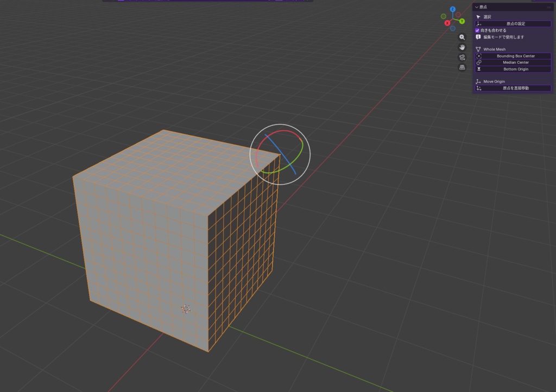The width and height of the screenshot is (556, 392).
Task: Click the 編集モードで使用します info text
Action: [503, 37]
